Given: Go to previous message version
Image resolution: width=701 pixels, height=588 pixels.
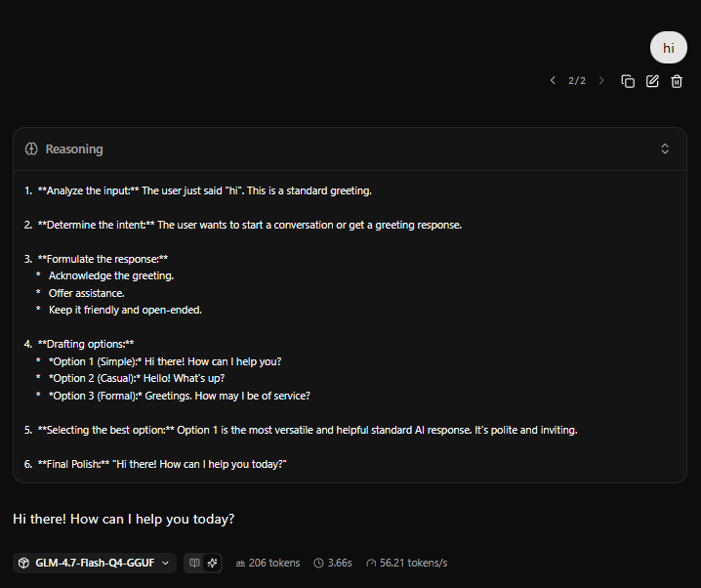Looking at the screenshot, I should coord(553,81).
